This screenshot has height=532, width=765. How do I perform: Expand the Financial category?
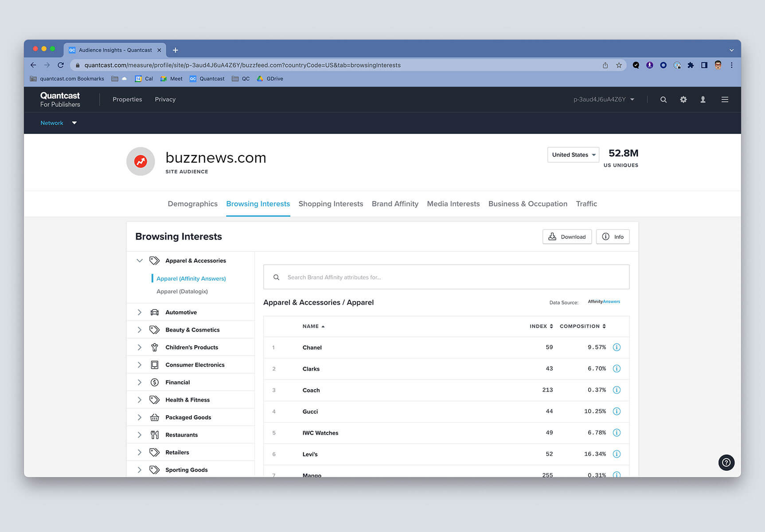(x=140, y=382)
